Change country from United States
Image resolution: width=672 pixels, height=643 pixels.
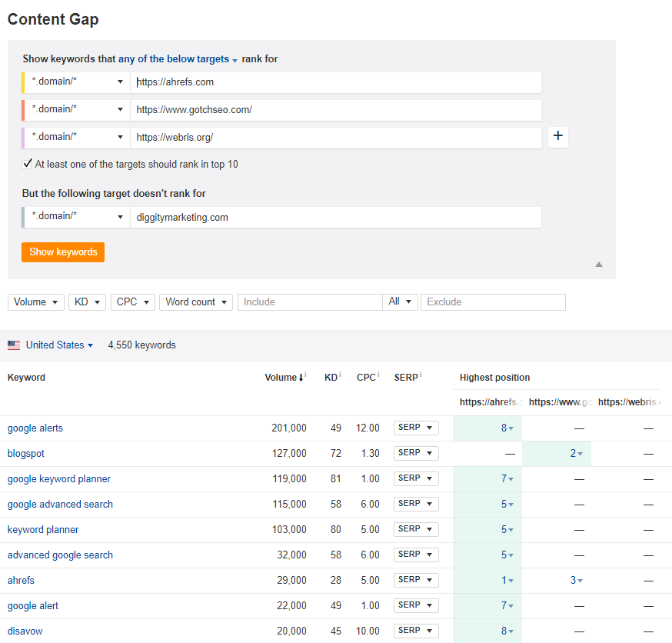pyautogui.click(x=59, y=345)
